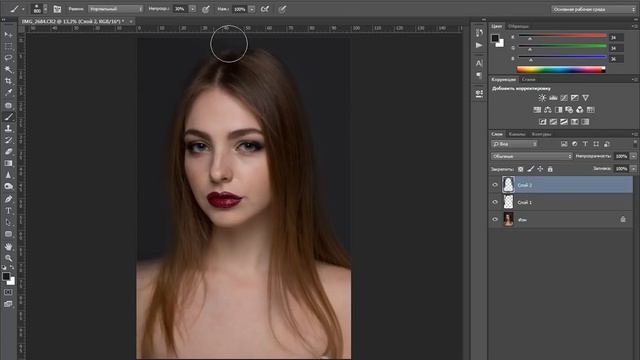Screen dimensions: 640x360
Task: Open brush flow slider arrow
Action: coord(252,9)
